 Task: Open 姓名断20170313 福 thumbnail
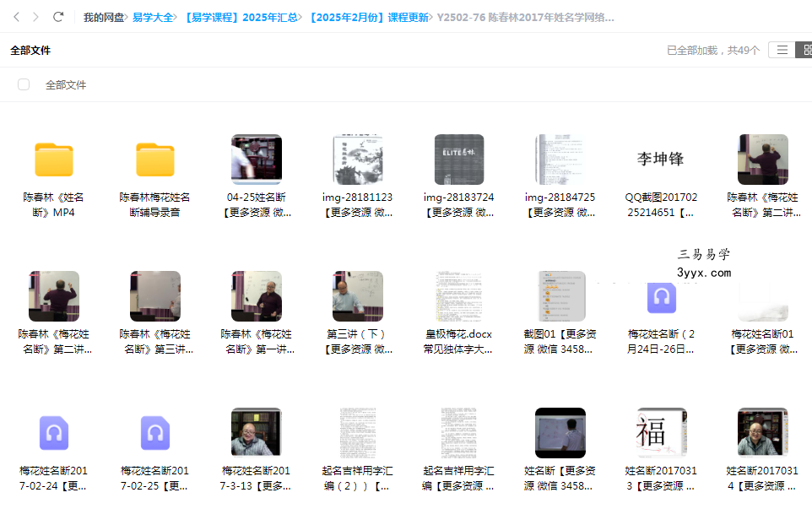[x=661, y=433]
